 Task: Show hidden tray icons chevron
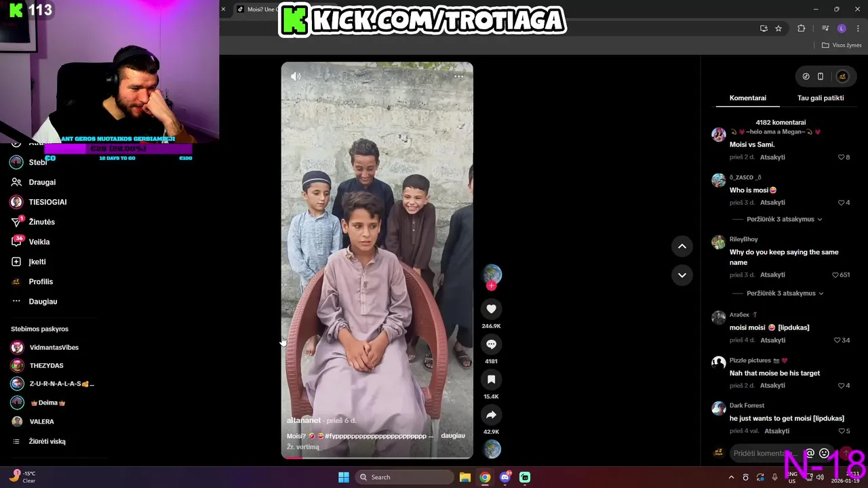(x=731, y=477)
